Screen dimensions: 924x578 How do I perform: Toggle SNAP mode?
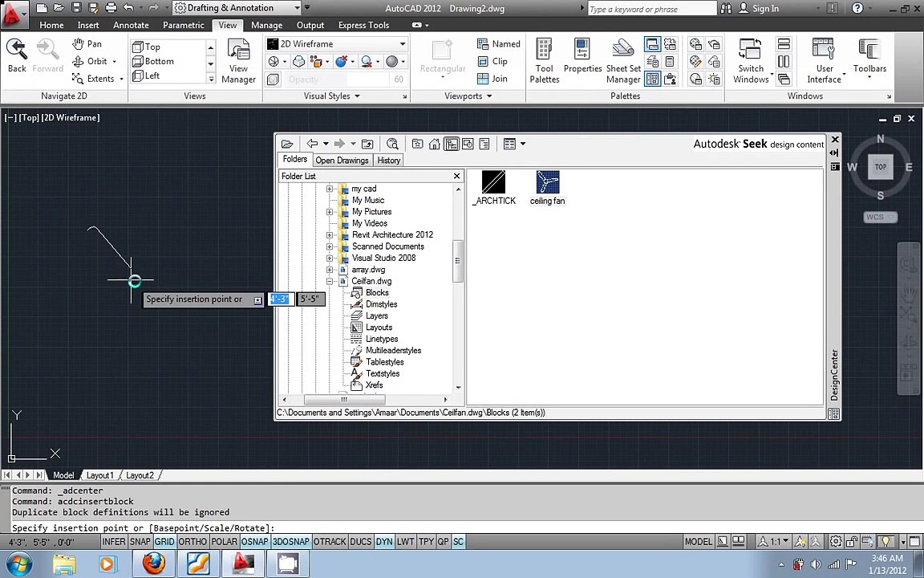[x=140, y=541]
